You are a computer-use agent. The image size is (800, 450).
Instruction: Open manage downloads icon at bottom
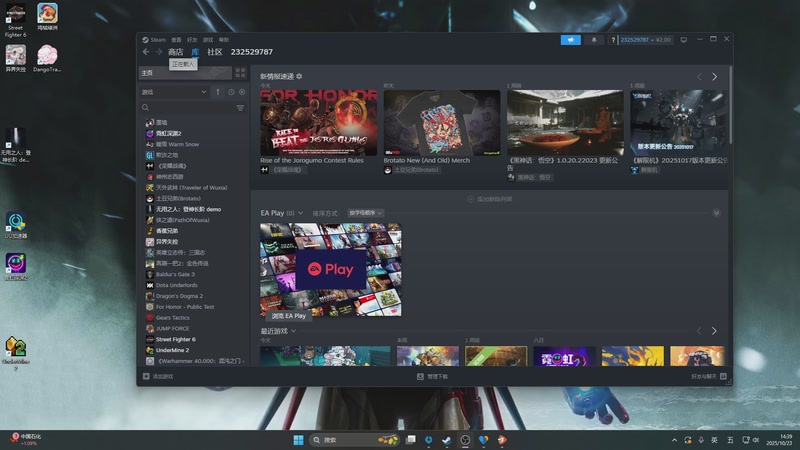tap(420, 377)
